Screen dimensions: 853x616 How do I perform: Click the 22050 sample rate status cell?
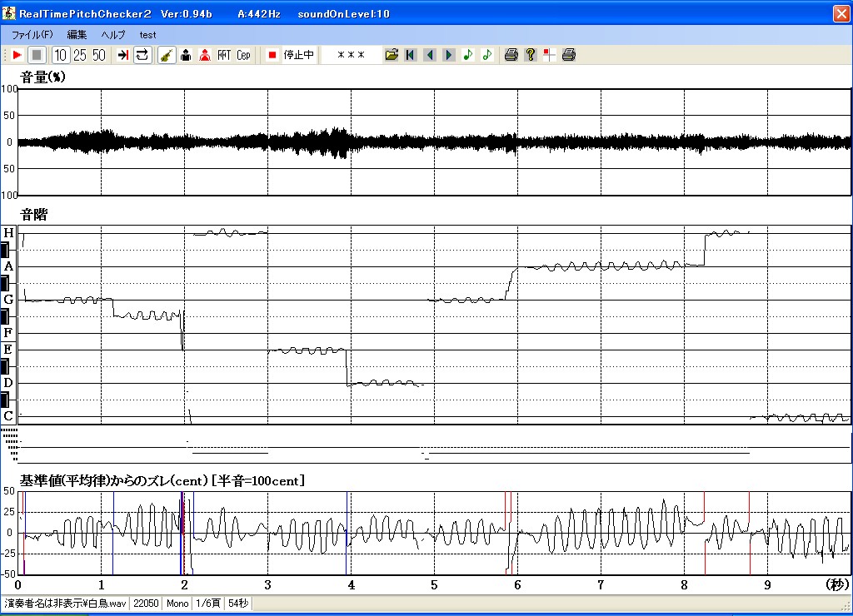pos(146,604)
